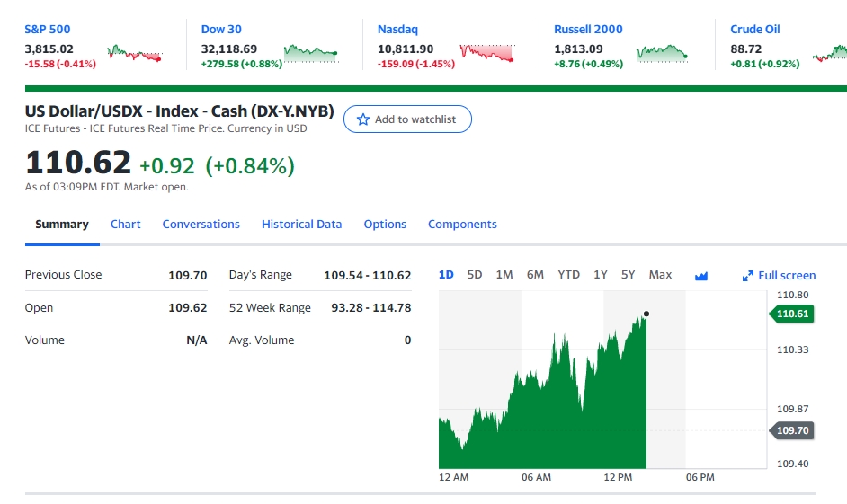Click the Nasdaq red sparkline chart

pyautogui.click(x=486, y=53)
